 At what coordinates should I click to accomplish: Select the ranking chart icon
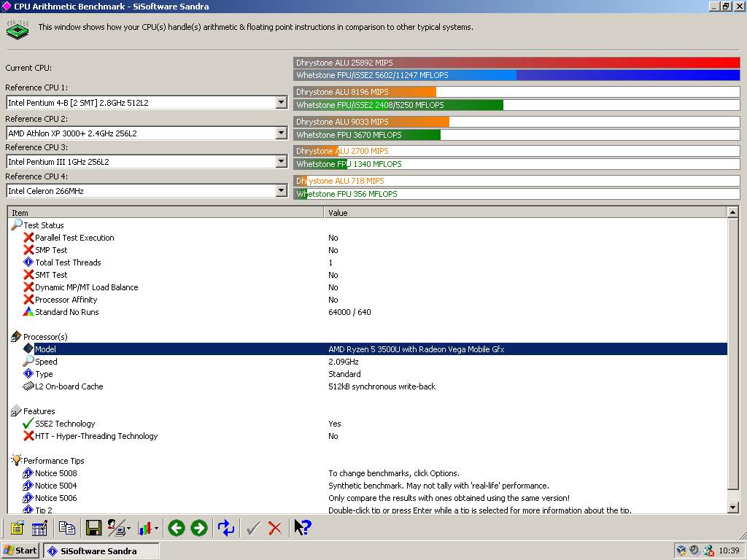(x=145, y=527)
